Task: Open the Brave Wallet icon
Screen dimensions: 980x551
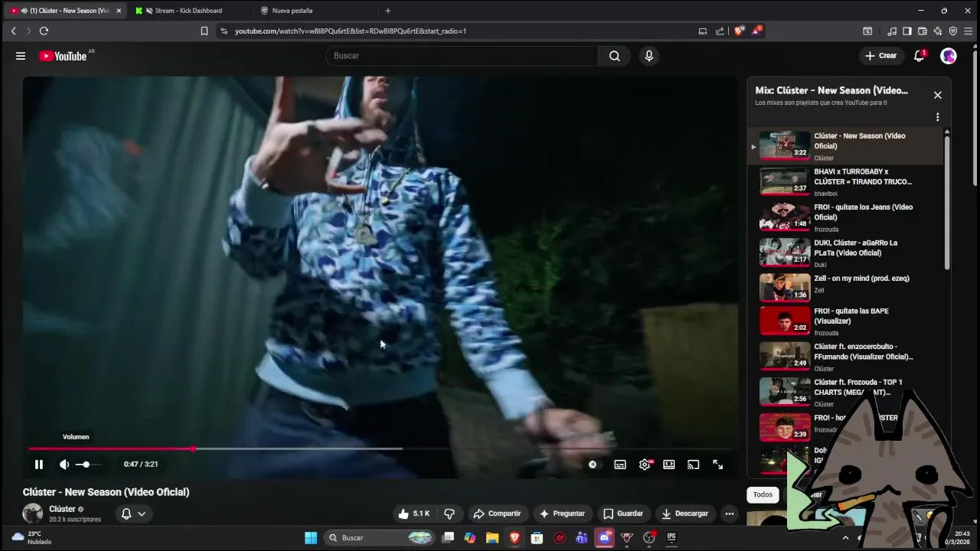Action: coord(923,31)
